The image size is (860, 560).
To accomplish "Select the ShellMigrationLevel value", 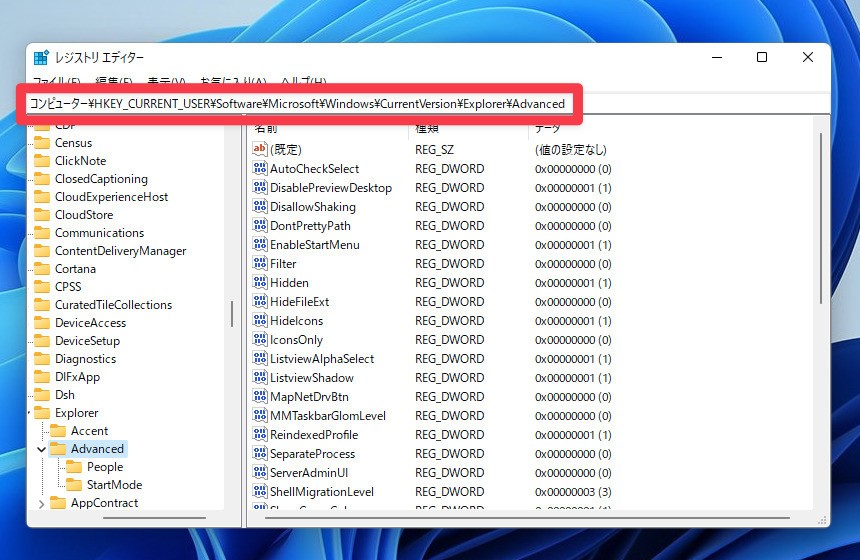I will point(322,492).
